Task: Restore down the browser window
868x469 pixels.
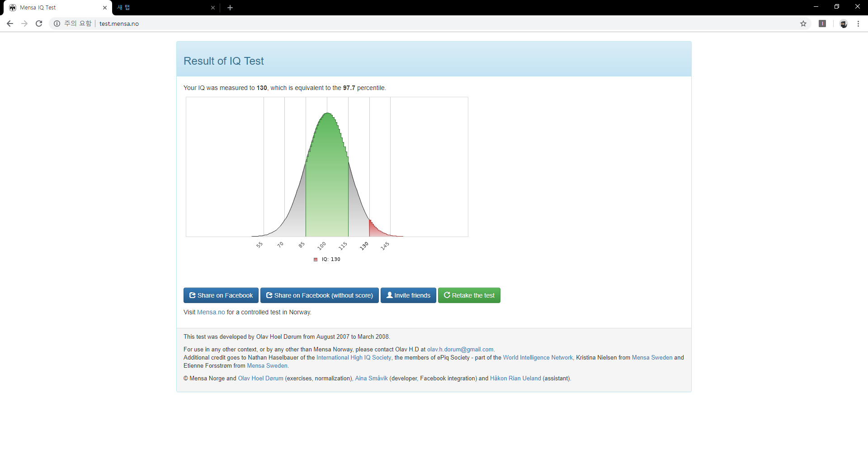Action: [x=837, y=7]
